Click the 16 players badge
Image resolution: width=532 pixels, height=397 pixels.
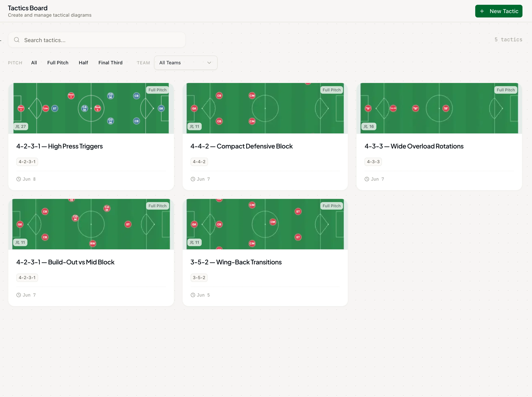(x=369, y=126)
